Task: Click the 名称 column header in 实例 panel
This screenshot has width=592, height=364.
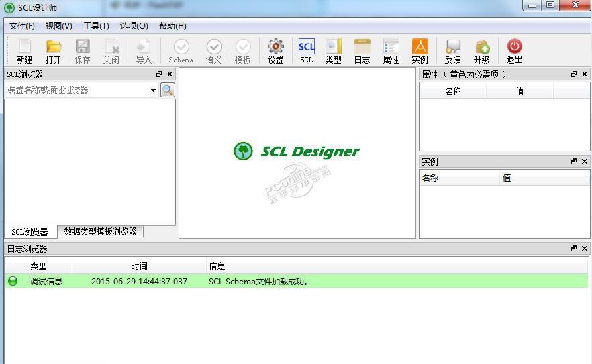Action: click(460, 178)
